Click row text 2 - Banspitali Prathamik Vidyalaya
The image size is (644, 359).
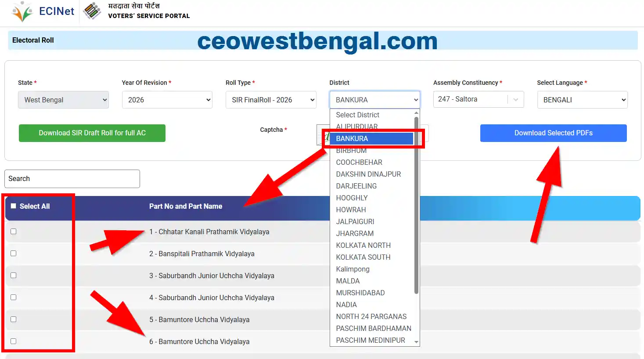tap(202, 254)
